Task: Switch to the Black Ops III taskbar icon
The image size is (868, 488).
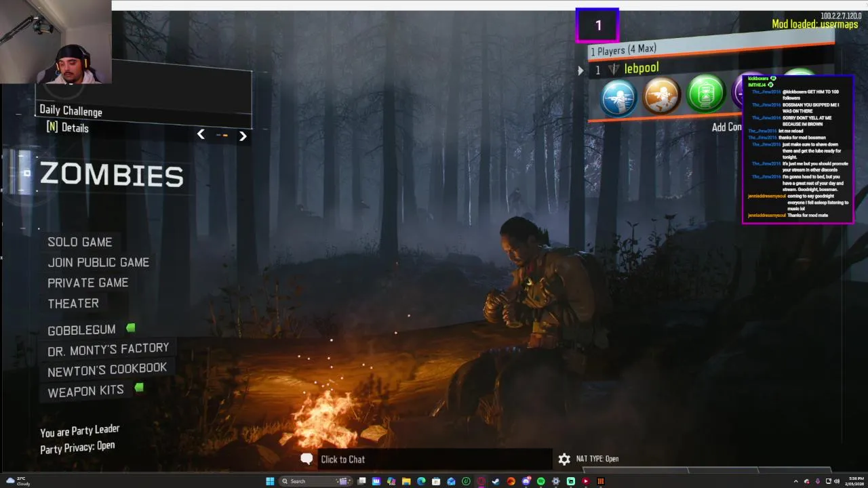Action: tap(600, 481)
